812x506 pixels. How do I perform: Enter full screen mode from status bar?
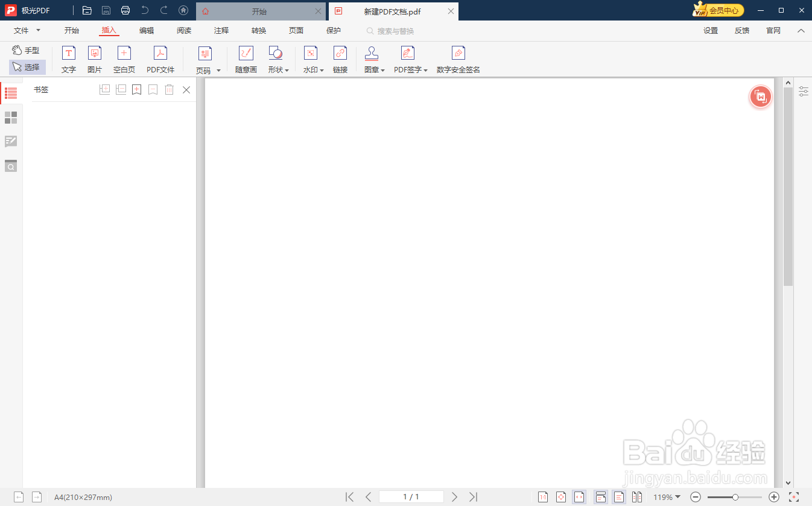794,497
